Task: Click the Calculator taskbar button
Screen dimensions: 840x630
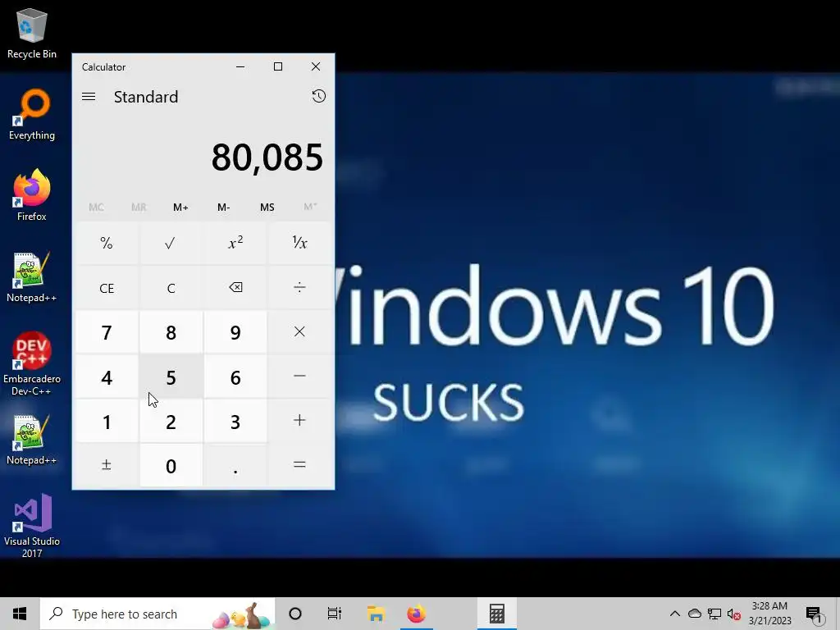Action: point(496,614)
